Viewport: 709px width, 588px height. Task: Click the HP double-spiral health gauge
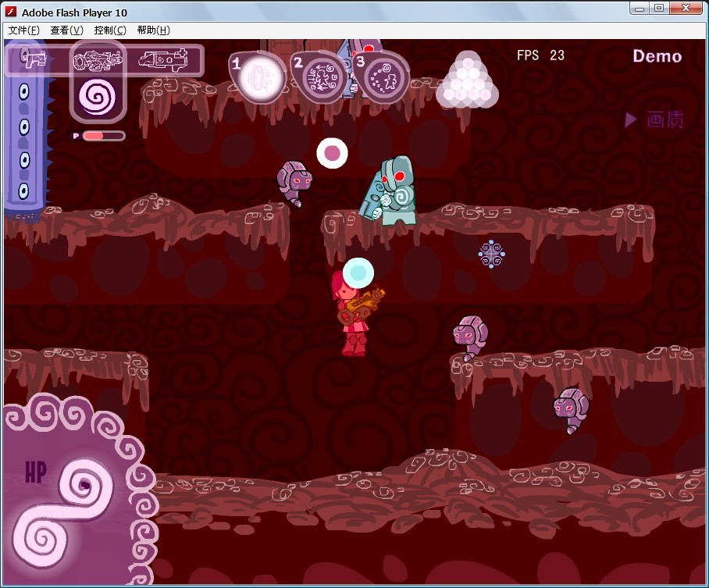(63, 511)
